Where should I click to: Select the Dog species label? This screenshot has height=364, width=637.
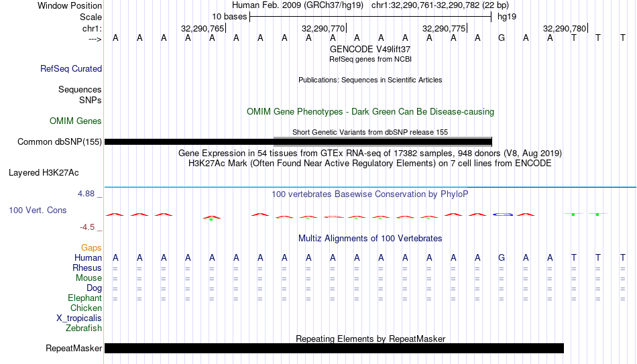coord(94,288)
